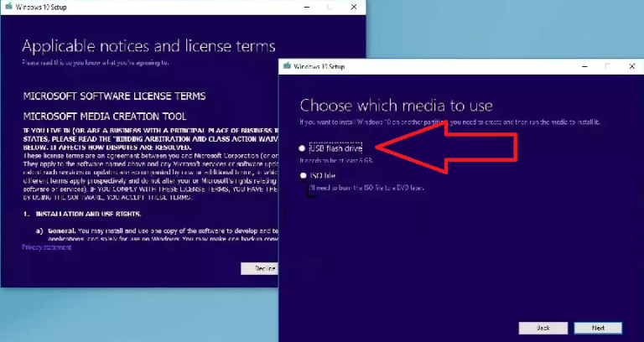644x342 pixels.
Task: Click the 'USB flash drive' label text
Action: coord(335,148)
